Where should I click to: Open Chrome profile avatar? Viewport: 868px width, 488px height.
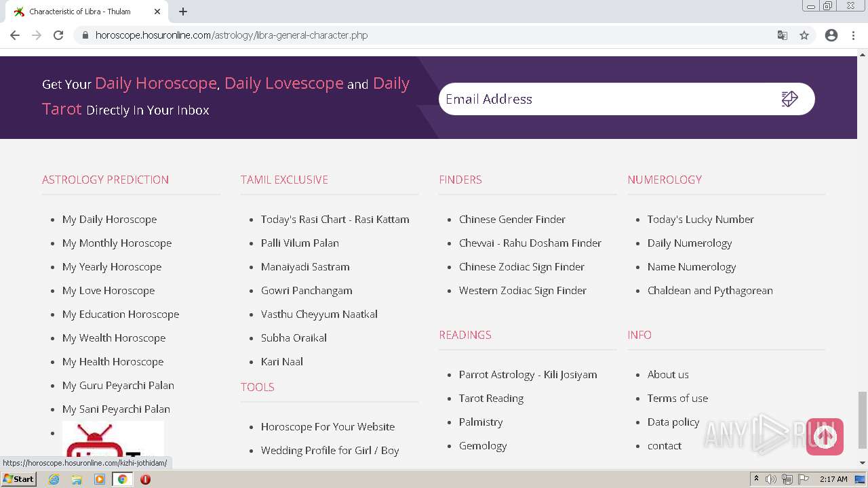click(831, 35)
